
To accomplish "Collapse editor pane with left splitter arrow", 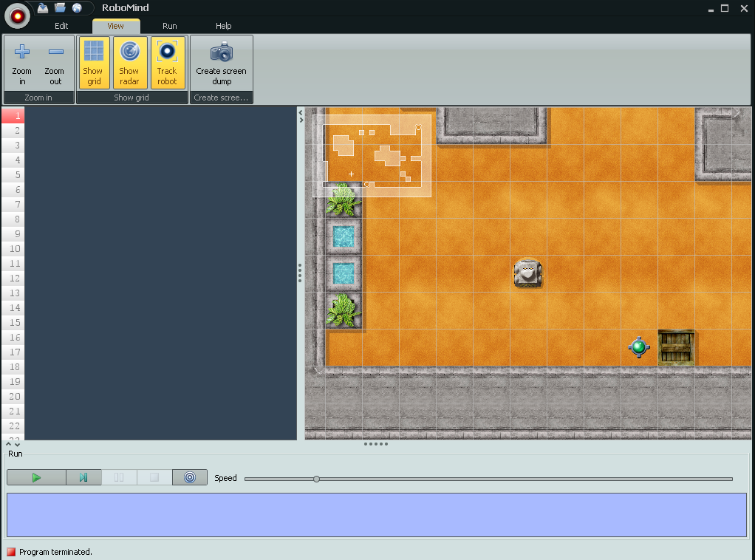I will 301,113.
